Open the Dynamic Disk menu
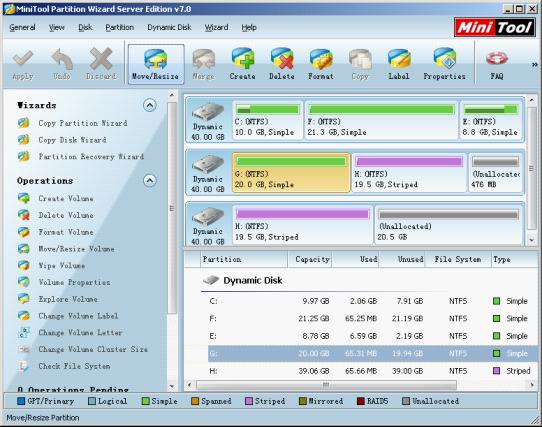The image size is (542, 427). (x=169, y=27)
